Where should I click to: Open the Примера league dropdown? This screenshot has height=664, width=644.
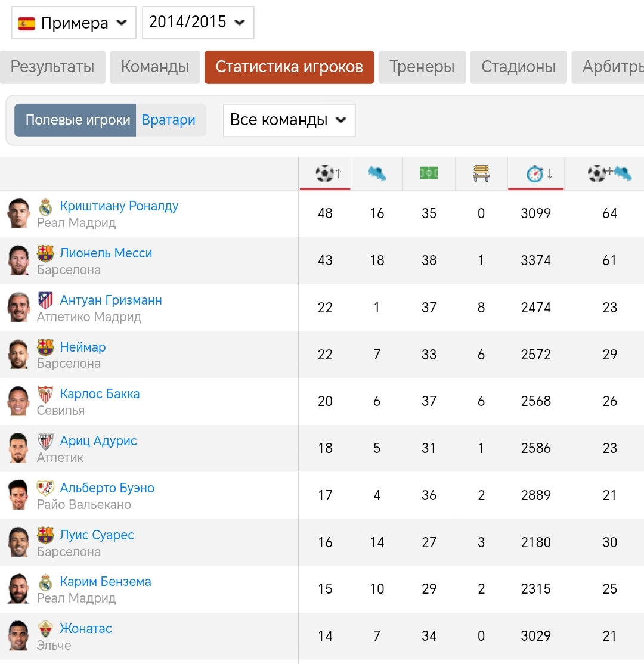click(73, 23)
